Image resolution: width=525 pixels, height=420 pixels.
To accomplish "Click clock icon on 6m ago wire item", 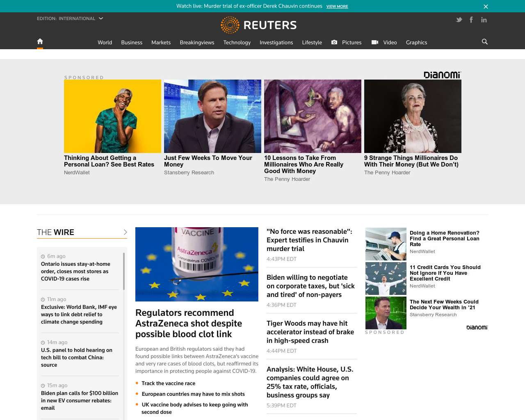I will 43,256.
